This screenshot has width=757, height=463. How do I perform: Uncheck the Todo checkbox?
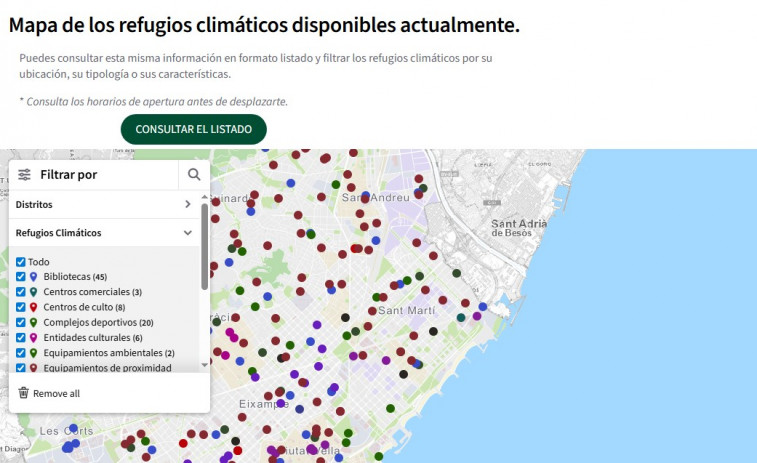tap(20, 262)
